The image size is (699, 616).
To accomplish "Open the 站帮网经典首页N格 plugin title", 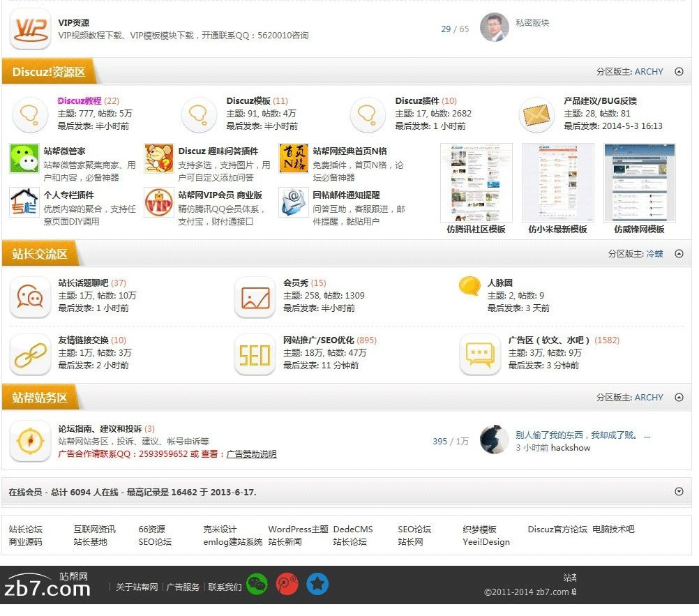I will tap(349, 151).
